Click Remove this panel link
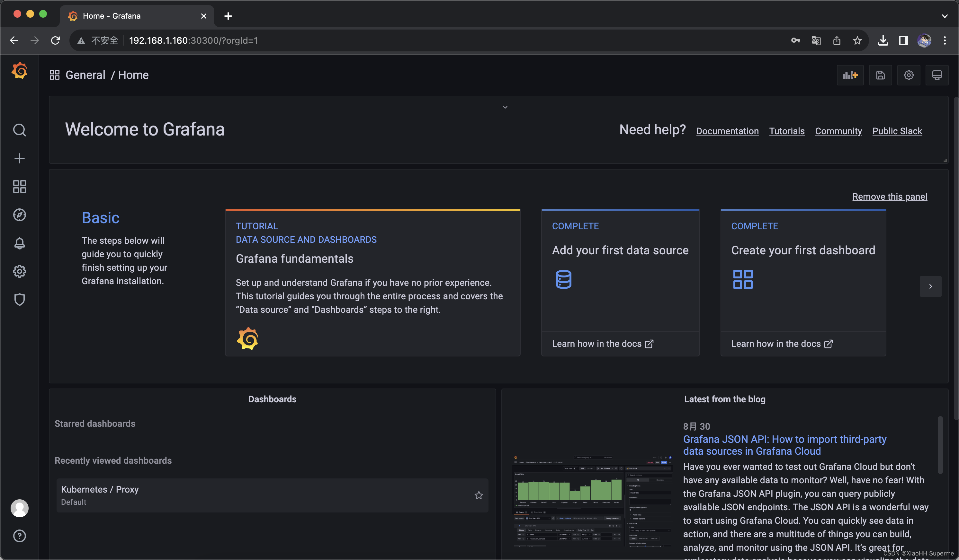959x560 pixels. [889, 197]
